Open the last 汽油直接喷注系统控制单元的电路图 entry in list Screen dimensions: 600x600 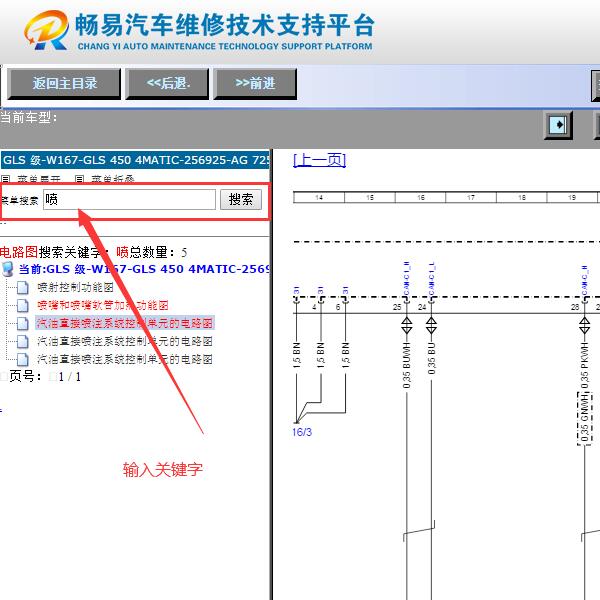(x=125, y=359)
